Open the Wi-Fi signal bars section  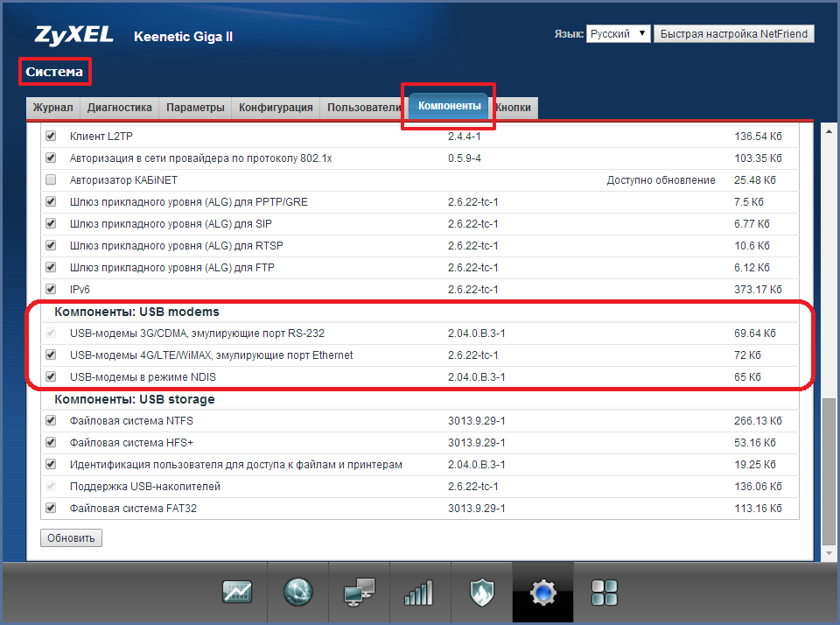(x=420, y=593)
